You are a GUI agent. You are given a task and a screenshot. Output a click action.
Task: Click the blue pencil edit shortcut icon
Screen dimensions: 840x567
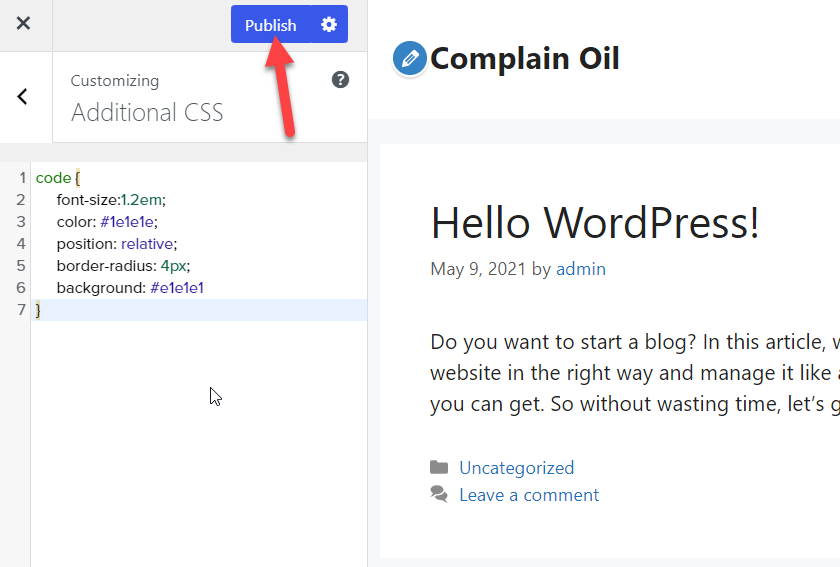click(409, 58)
